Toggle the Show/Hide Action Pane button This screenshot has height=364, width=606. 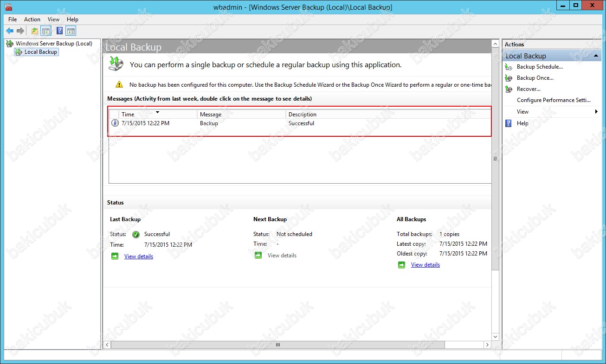click(x=71, y=31)
